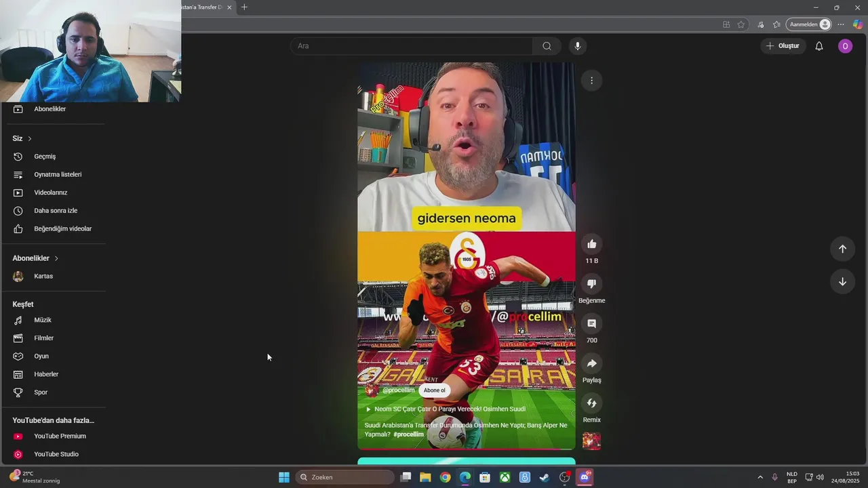868x488 pixels.
Task: Open Edge Copilot icon
Action: [858, 24]
